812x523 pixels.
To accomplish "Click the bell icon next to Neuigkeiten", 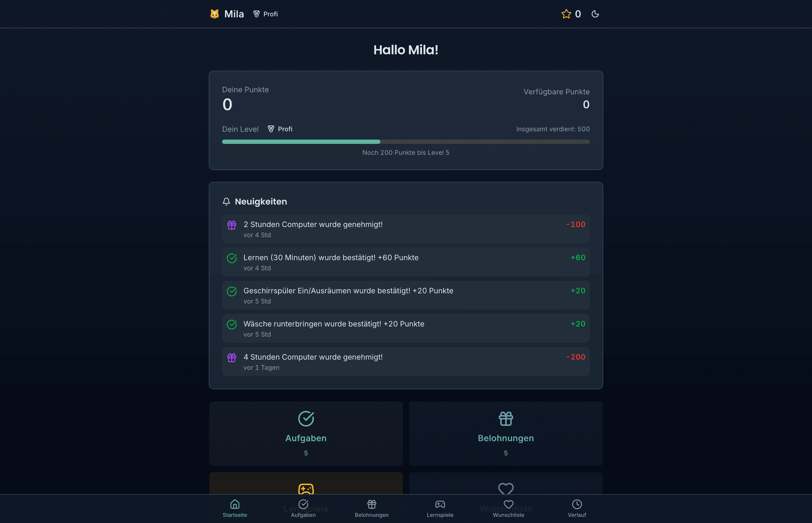I will [x=227, y=201].
